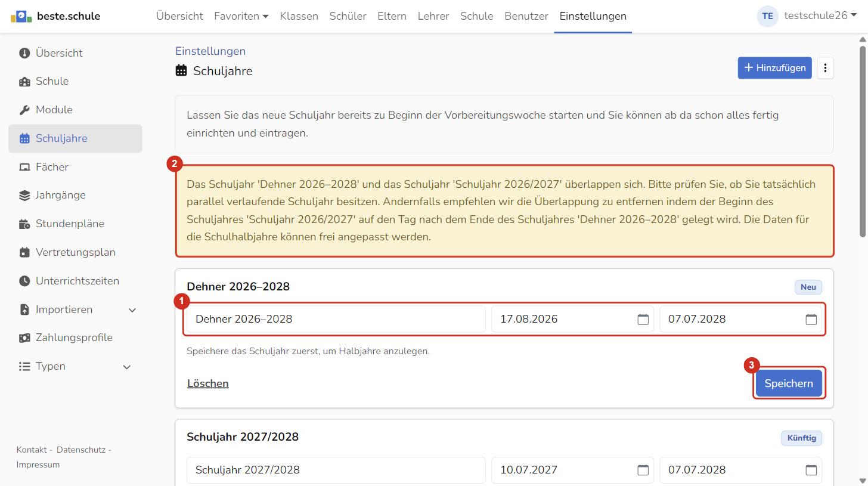
Task: Open the Favoriten dropdown menu
Action: (x=241, y=16)
